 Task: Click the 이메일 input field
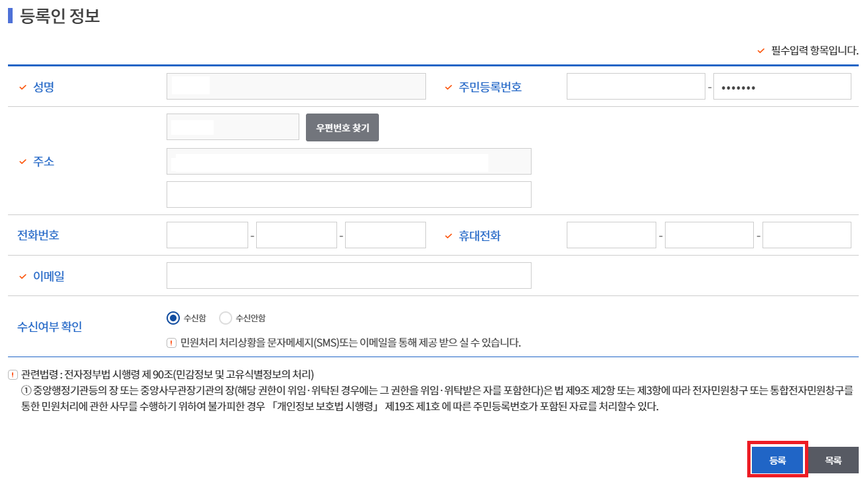tap(349, 276)
